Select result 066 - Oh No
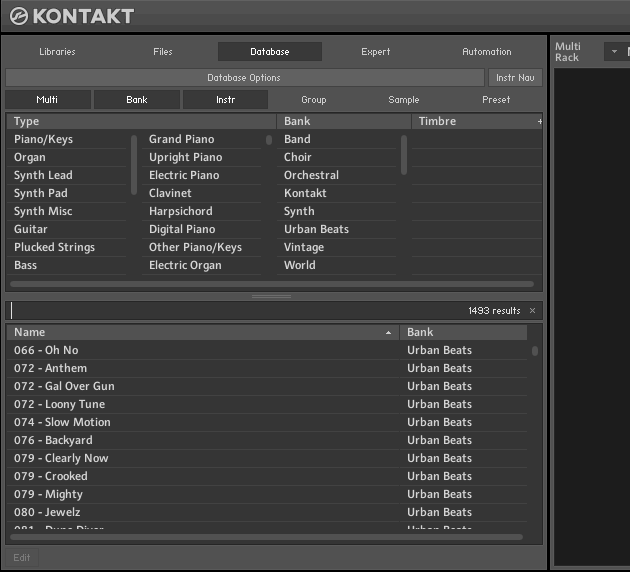Image resolution: width=630 pixels, height=572 pixels. (x=267, y=350)
